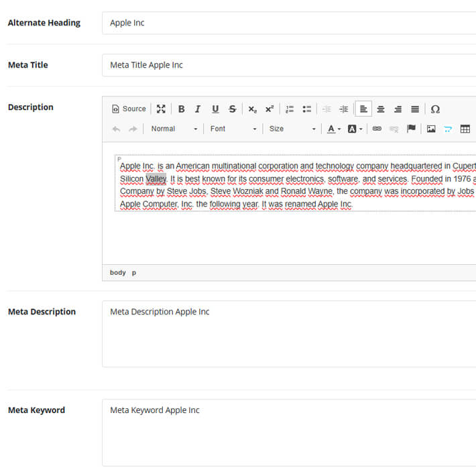
Task: Open the text color picker
Action: point(334,129)
